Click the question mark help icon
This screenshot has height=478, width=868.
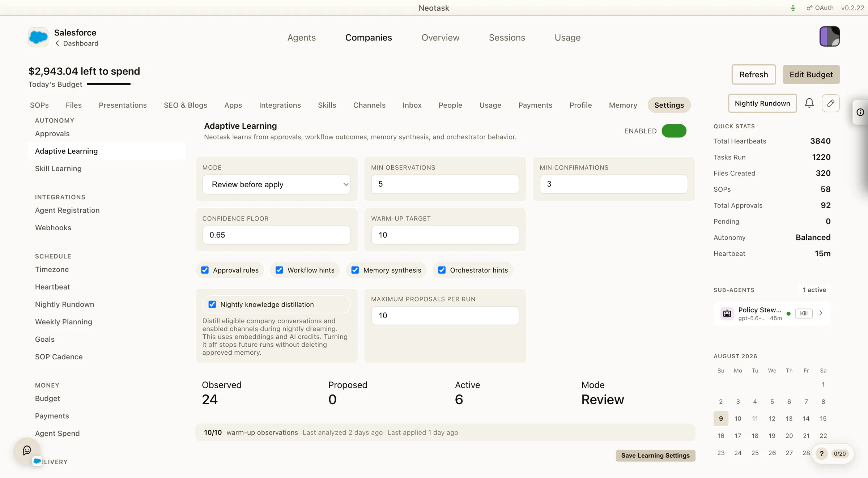pyautogui.click(x=822, y=454)
